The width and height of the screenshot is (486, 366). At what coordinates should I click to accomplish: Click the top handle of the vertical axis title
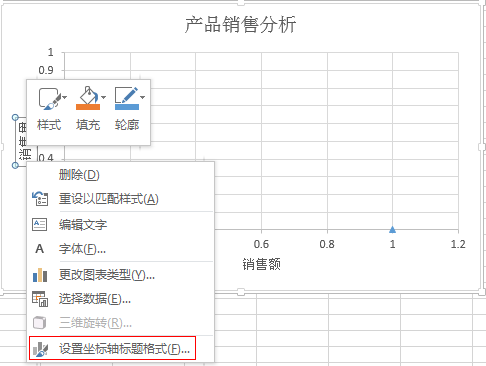click(15, 117)
